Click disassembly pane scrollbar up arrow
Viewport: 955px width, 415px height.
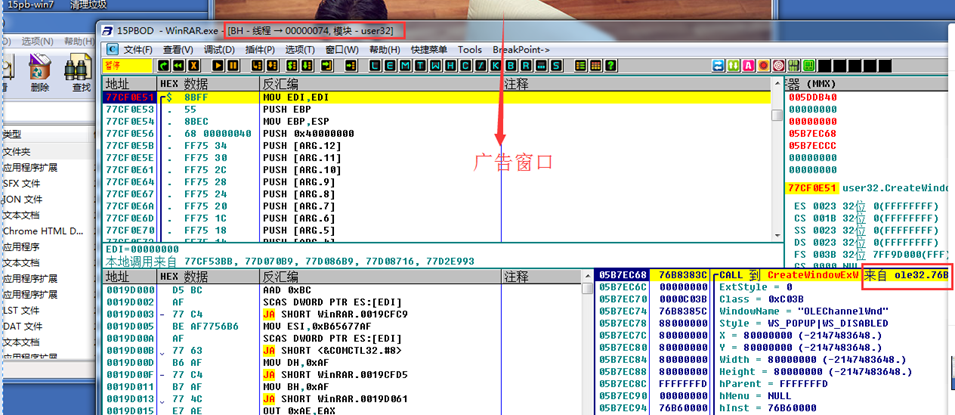[x=777, y=83]
